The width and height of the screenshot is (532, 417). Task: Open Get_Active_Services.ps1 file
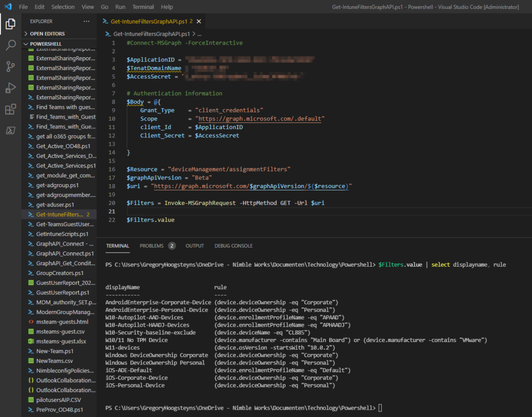pyautogui.click(x=59, y=165)
